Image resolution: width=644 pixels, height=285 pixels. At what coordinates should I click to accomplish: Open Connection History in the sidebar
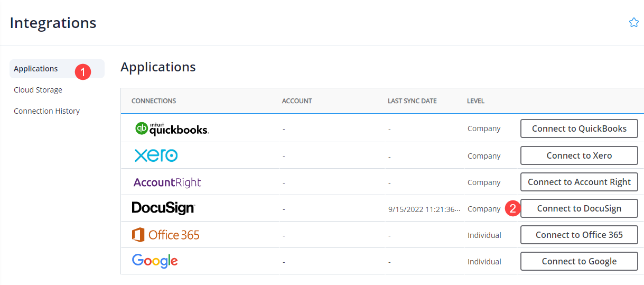(x=46, y=111)
